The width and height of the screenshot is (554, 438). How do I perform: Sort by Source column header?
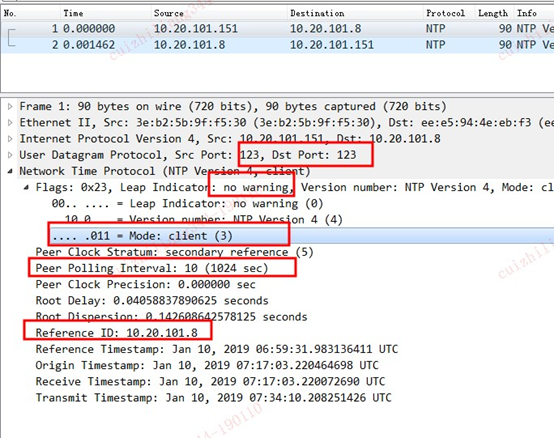click(219, 13)
